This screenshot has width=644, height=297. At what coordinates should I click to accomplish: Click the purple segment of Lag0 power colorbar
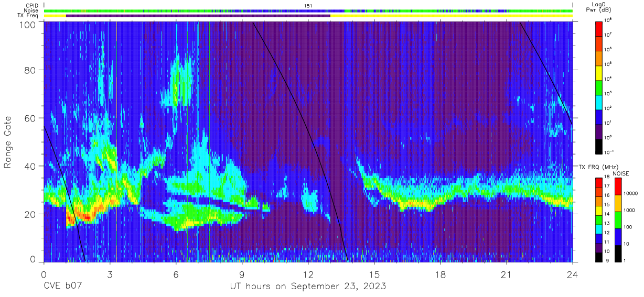point(599,131)
